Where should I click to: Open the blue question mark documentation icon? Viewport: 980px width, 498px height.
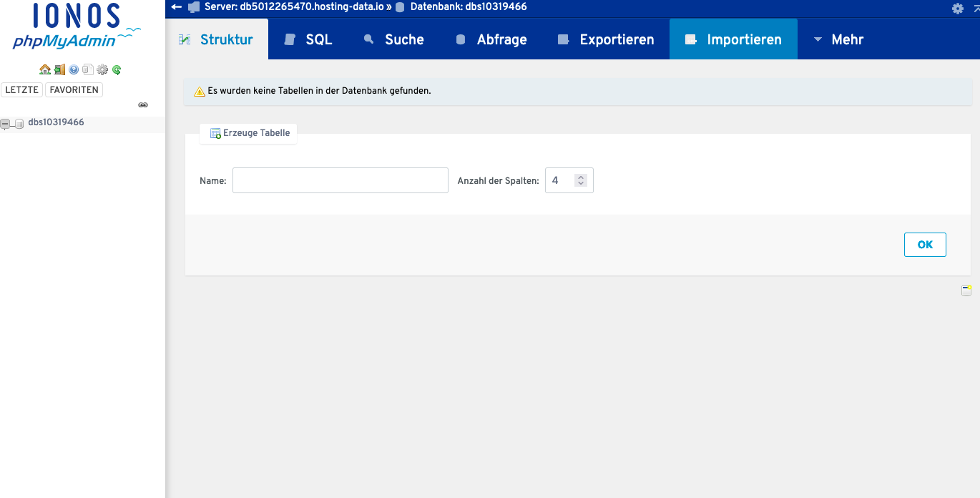[74, 69]
